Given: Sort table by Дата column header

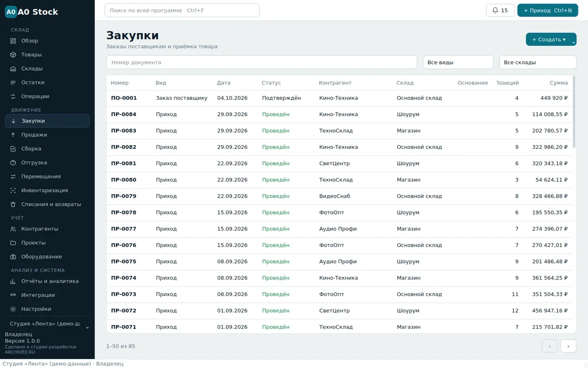Looking at the screenshot, I should (x=223, y=83).
